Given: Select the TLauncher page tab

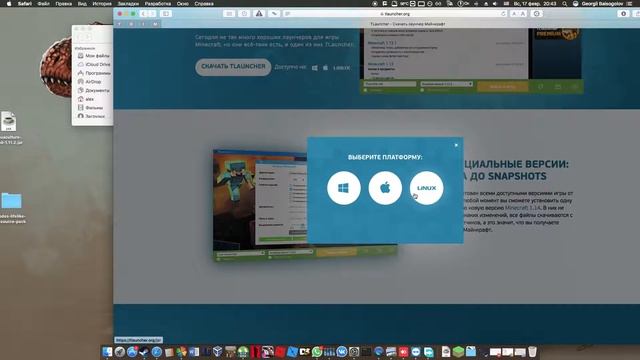Looking at the screenshot, I should click(407, 24).
